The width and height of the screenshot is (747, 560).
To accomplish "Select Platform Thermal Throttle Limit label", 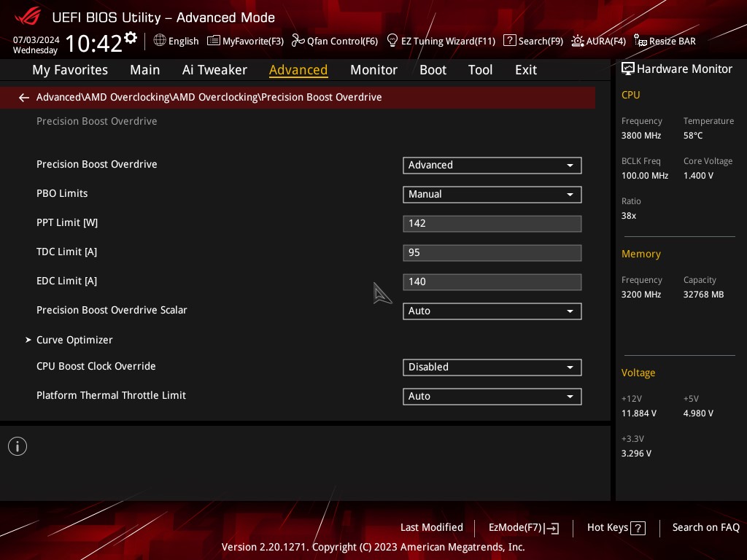I will 111,395.
